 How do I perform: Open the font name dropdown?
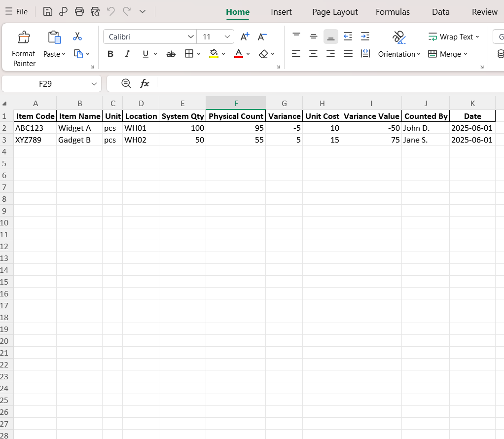tap(191, 37)
